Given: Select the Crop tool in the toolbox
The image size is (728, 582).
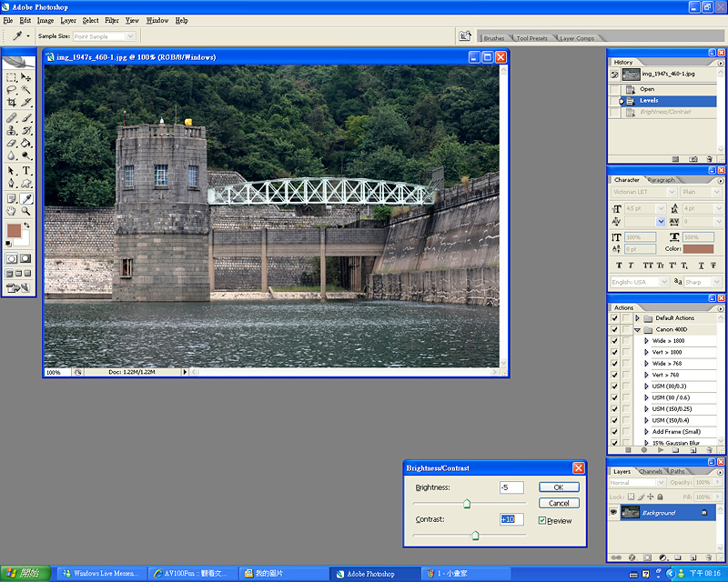Looking at the screenshot, I should pyautogui.click(x=12, y=103).
